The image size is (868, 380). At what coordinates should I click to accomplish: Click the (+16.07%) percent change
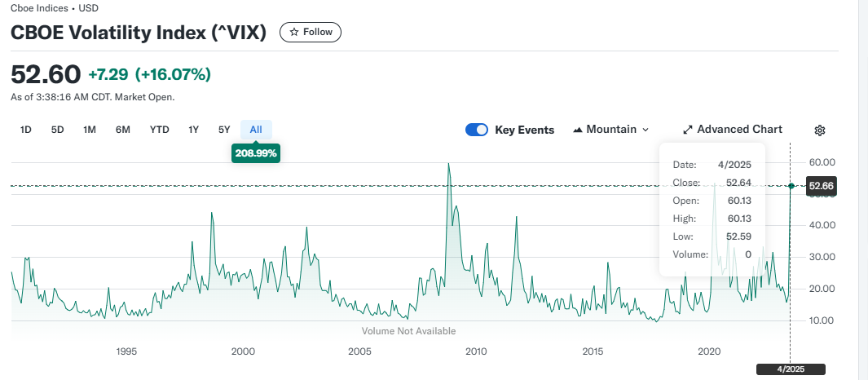pyautogui.click(x=173, y=74)
